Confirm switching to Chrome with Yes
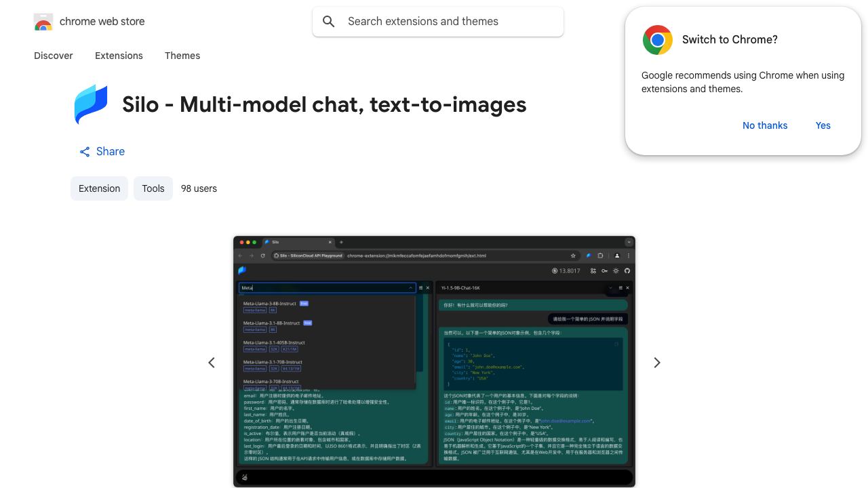 coord(823,125)
